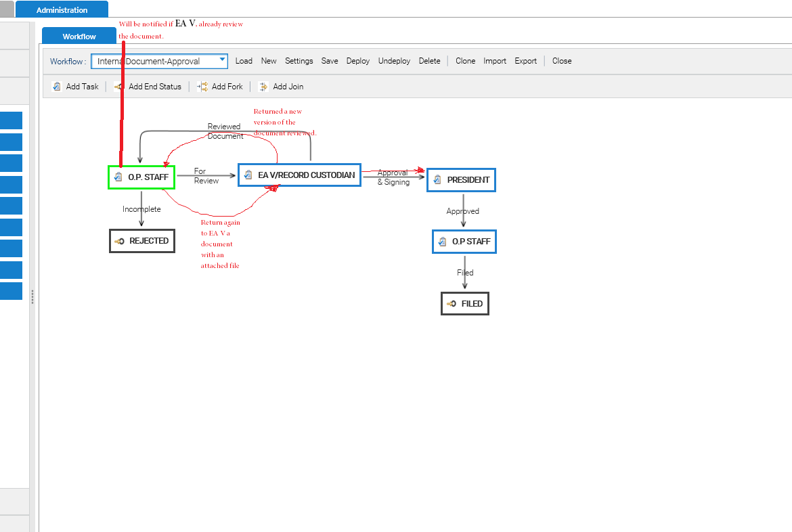
Task: Click the Add End Status label
Action: click(154, 87)
